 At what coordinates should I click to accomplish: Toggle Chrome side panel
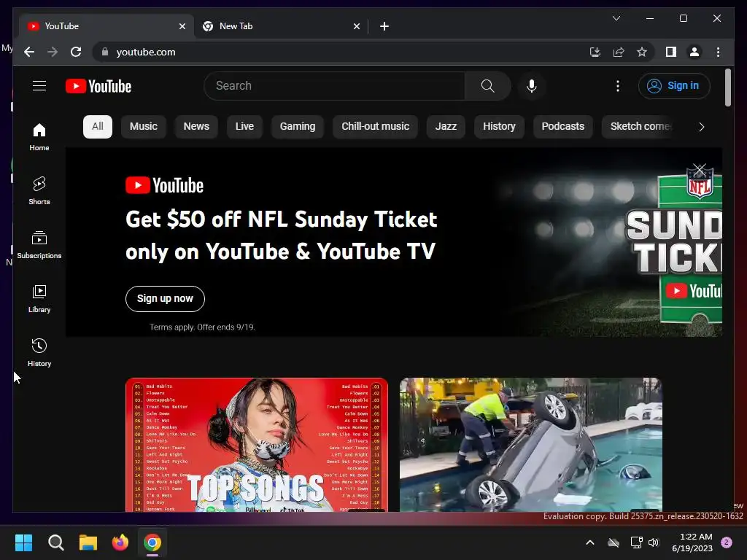(671, 52)
